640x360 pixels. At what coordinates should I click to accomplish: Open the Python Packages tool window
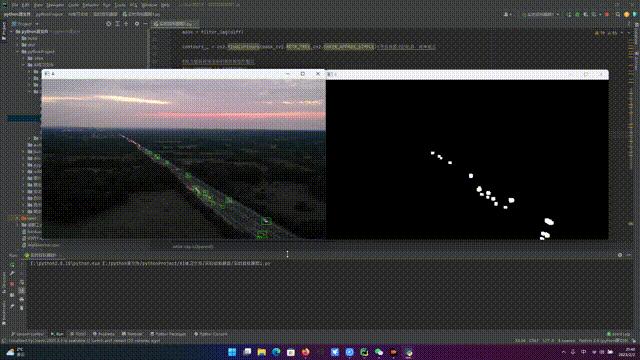click(x=168, y=334)
